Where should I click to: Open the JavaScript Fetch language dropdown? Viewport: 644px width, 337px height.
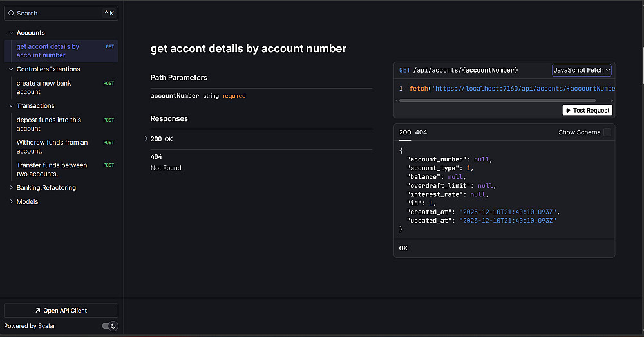pos(582,70)
